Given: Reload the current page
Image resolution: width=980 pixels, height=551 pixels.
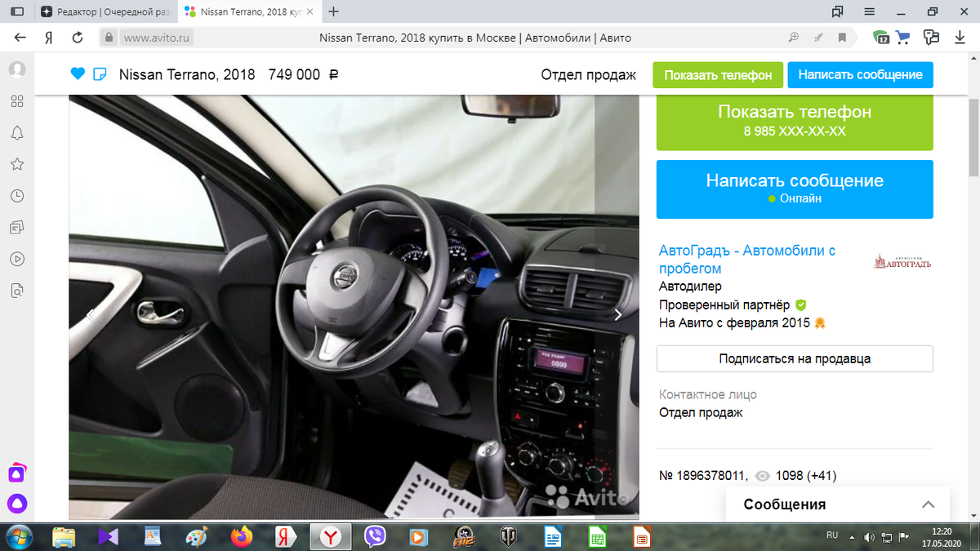Looking at the screenshot, I should [x=78, y=38].
